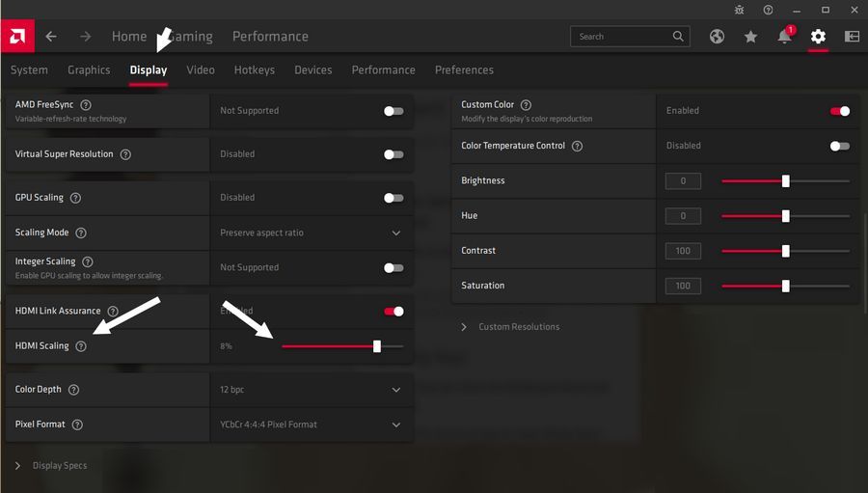Image resolution: width=868 pixels, height=493 pixels.
Task: Go back with the left arrow
Action: [51, 37]
